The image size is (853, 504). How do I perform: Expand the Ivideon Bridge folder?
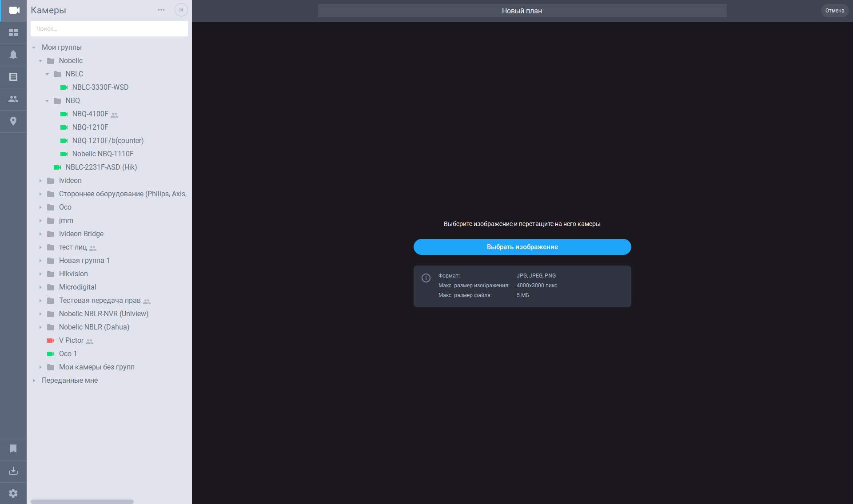[x=40, y=234]
